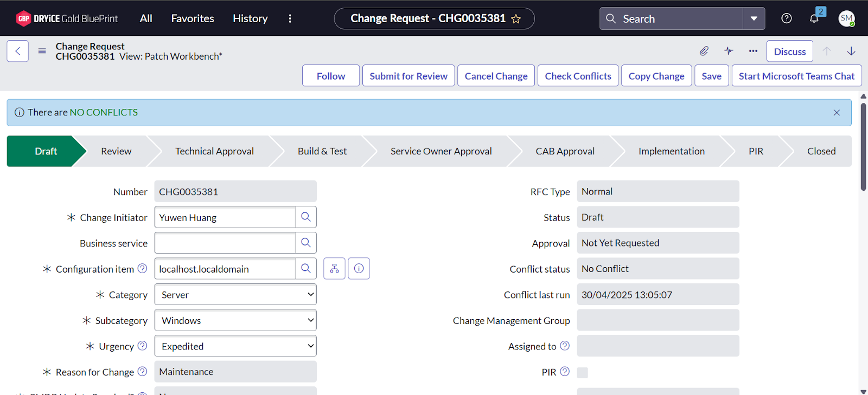Add change request to favorites star

tap(516, 19)
